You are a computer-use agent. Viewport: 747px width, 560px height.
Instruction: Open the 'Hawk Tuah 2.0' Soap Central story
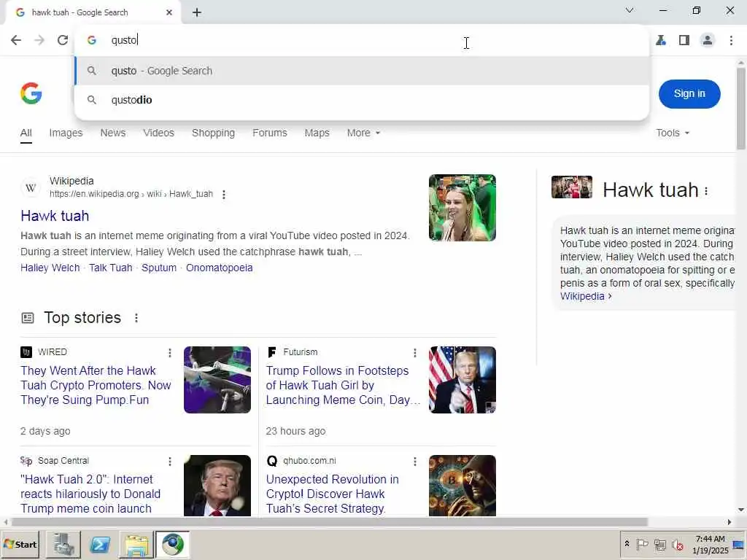click(90, 494)
